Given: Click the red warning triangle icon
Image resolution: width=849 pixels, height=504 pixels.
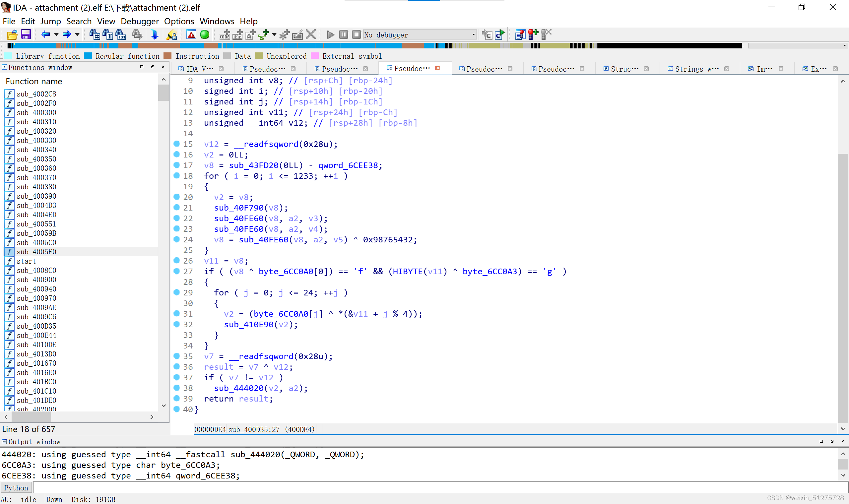Looking at the screenshot, I should (191, 34).
